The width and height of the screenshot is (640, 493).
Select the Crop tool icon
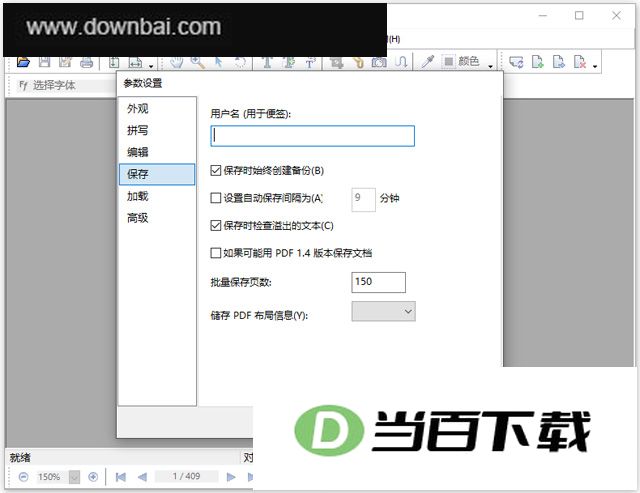(337, 62)
